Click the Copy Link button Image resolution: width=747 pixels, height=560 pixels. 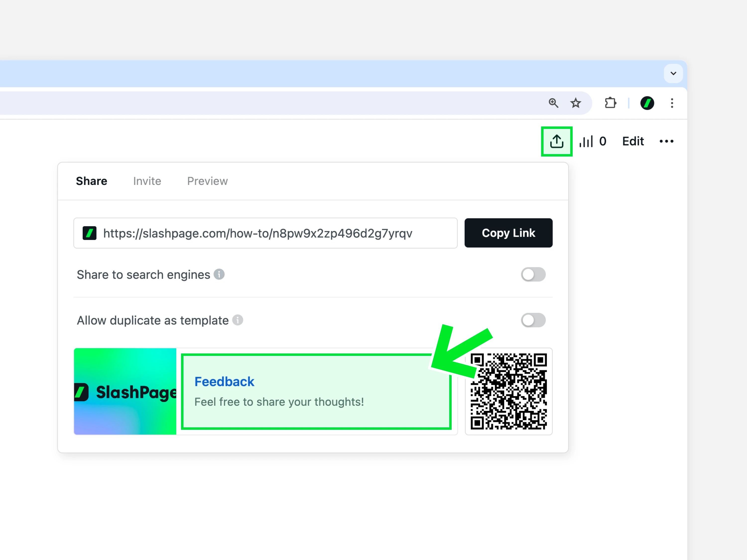(508, 233)
